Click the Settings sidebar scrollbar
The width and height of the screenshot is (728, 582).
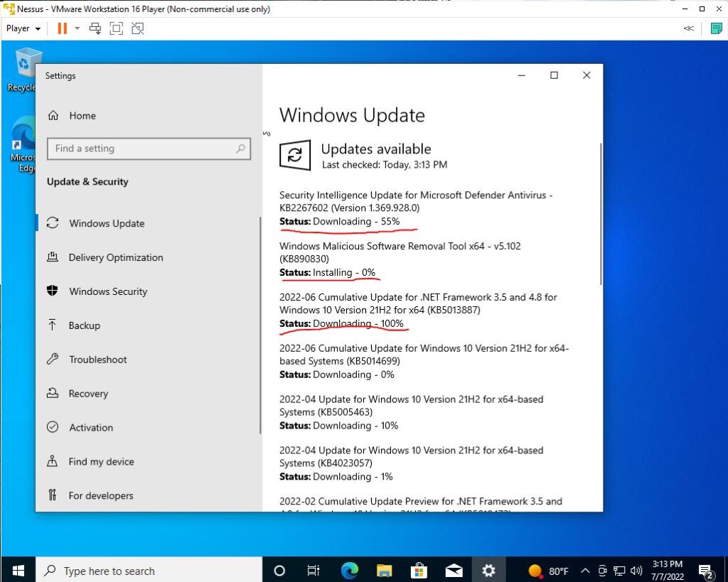[260, 325]
